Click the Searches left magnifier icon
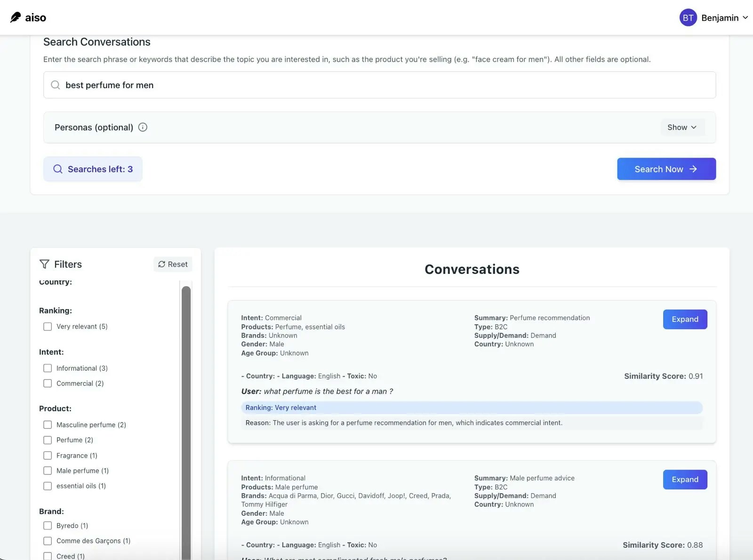This screenshot has height=560, width=753. point(58,169)
